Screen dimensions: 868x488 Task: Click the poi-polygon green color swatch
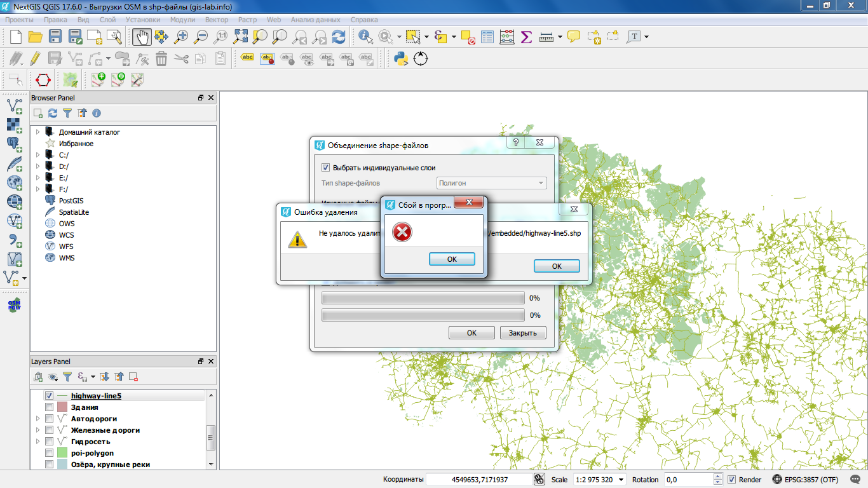click(x=62, y=453)
